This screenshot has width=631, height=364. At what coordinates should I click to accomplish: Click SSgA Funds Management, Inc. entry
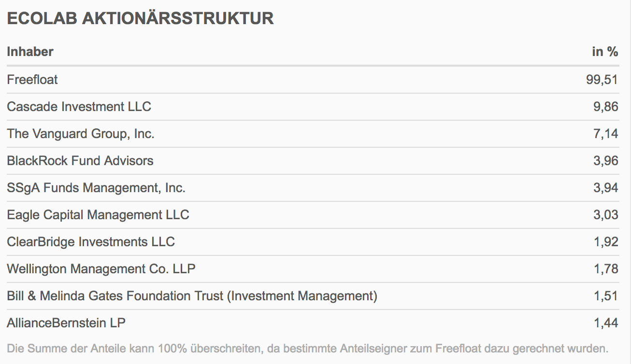[x=96, y=188]
